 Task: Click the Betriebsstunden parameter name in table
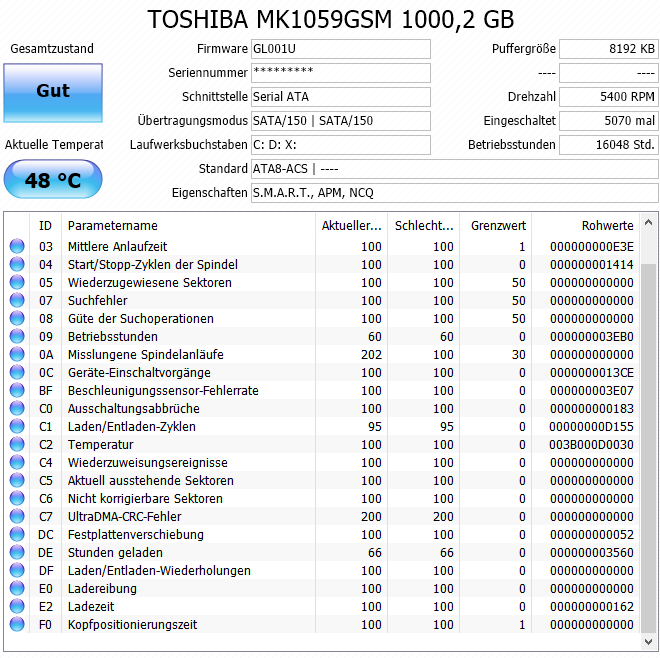(113, 337)
